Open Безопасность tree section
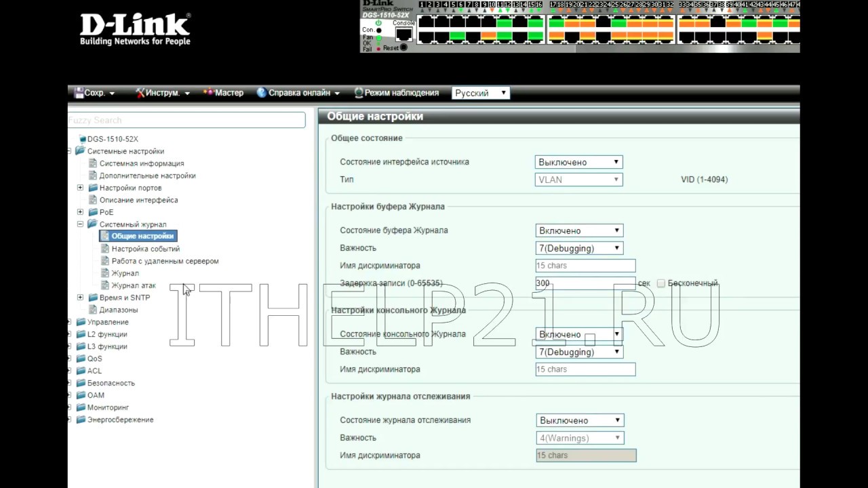The width and height of the screenshot is (868, 488). point(111,383)
